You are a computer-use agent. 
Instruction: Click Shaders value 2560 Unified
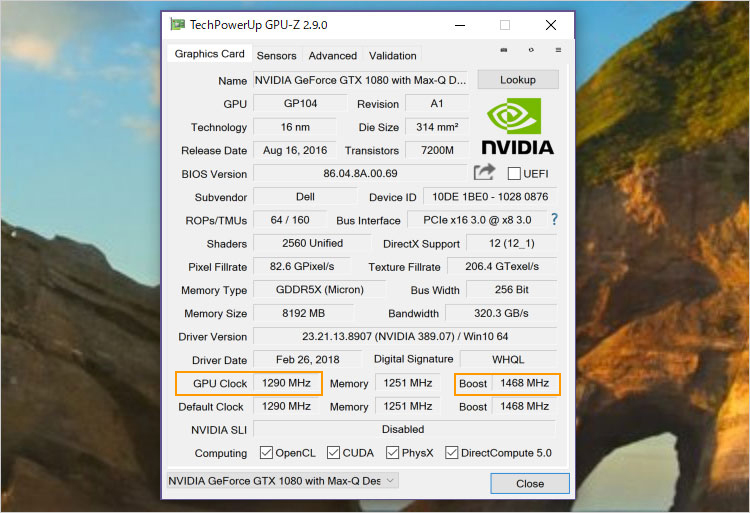[x=312, y=243]
